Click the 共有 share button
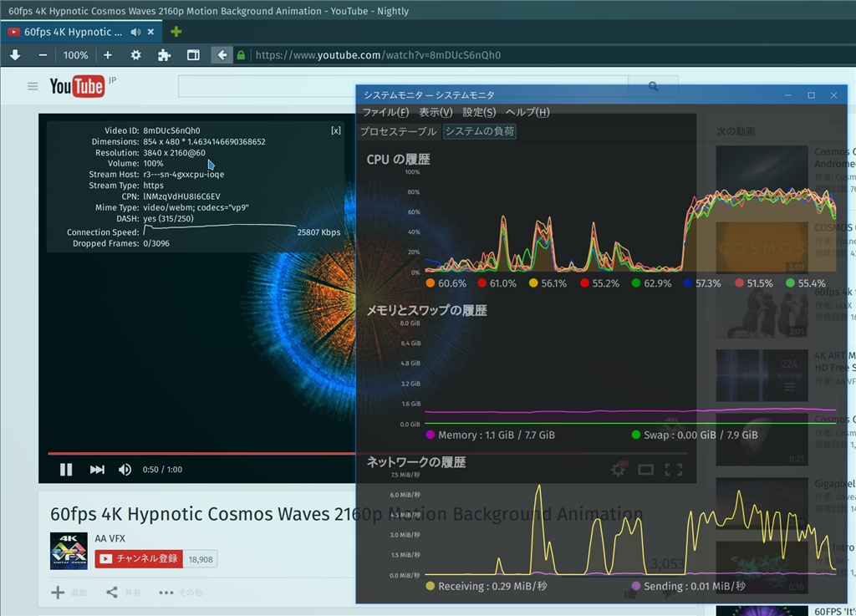 pos(124,593)
